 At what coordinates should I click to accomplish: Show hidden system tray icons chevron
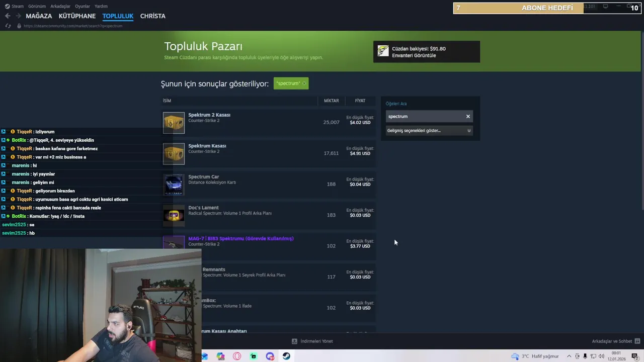(569, 356)
